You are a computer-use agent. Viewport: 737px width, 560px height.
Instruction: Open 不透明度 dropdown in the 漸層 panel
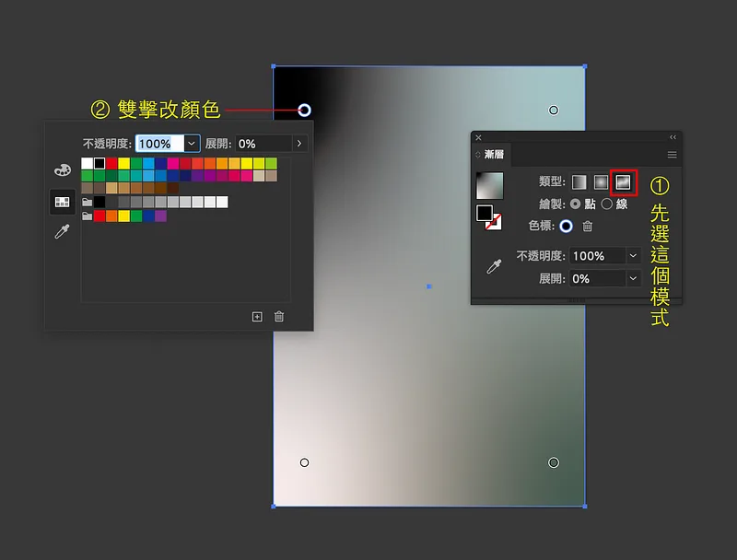633,255
